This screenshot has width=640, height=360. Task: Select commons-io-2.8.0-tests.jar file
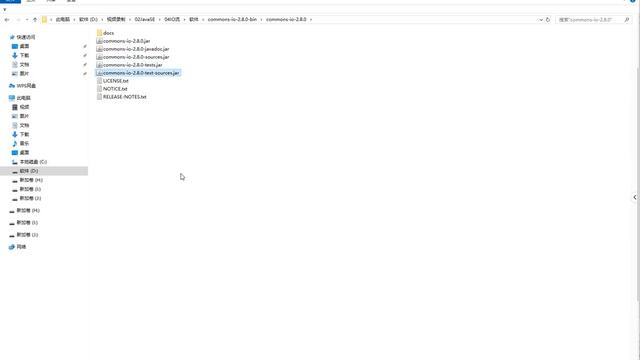tap(129, 65)
